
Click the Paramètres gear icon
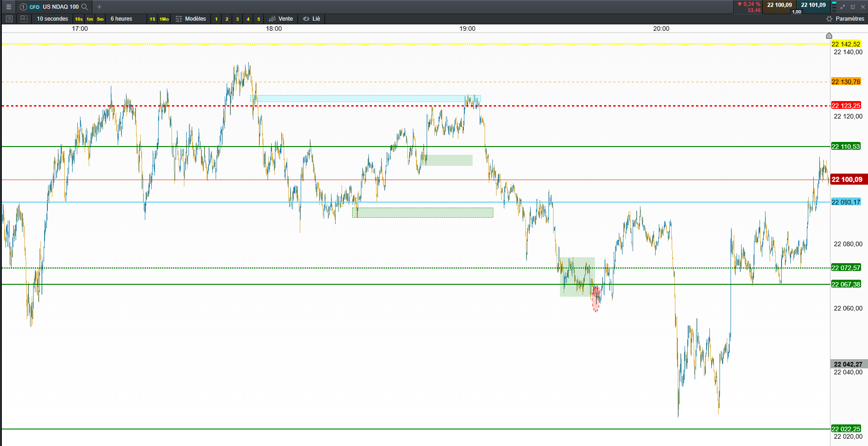pos(829,19)
